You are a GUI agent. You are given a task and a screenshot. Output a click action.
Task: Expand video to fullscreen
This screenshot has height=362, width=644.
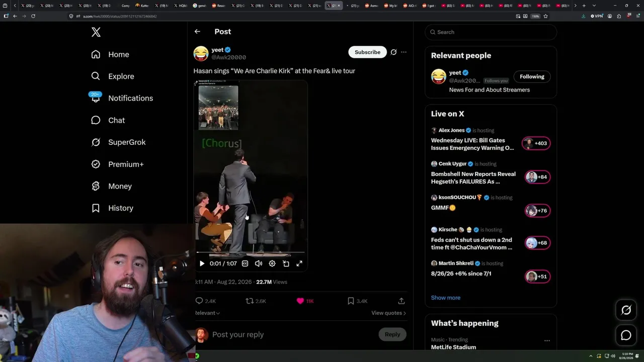pos(299,263)
